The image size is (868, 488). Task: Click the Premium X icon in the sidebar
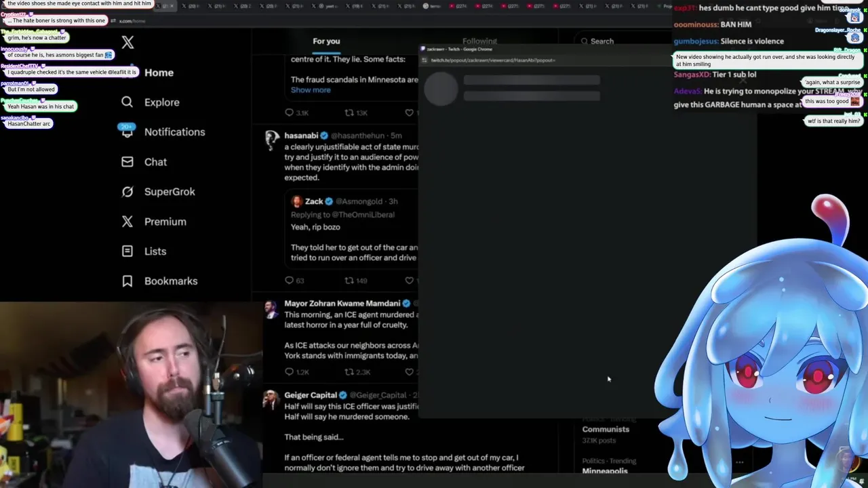127,222
